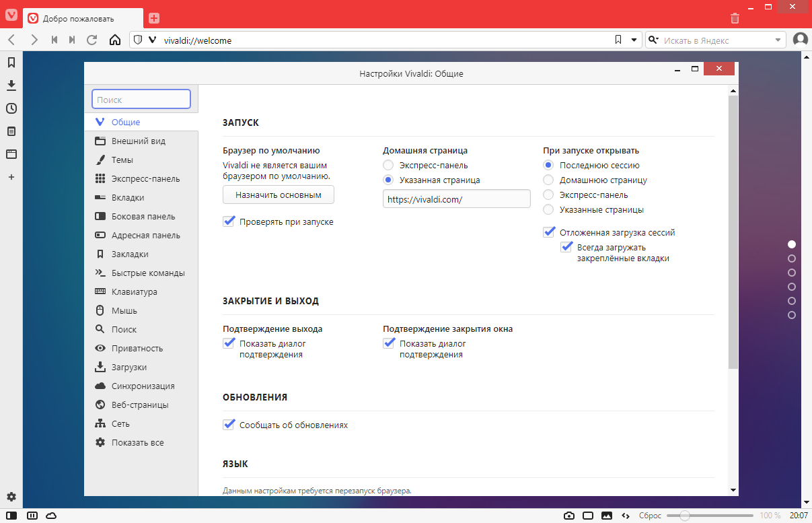812x523 pixels.
Task: Open 'Темы' settings section
Action: tap(141, 160)
